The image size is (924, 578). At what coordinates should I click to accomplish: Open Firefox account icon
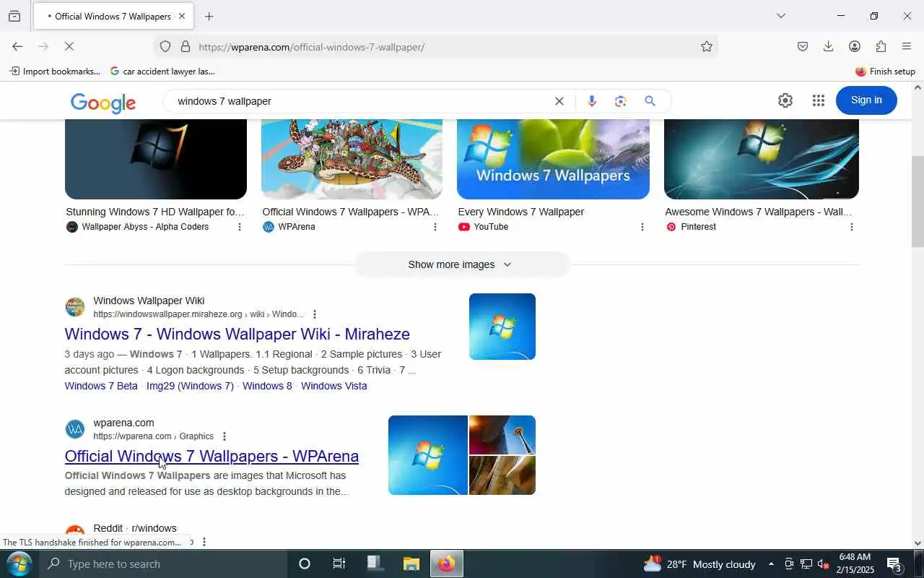(855, 47)
